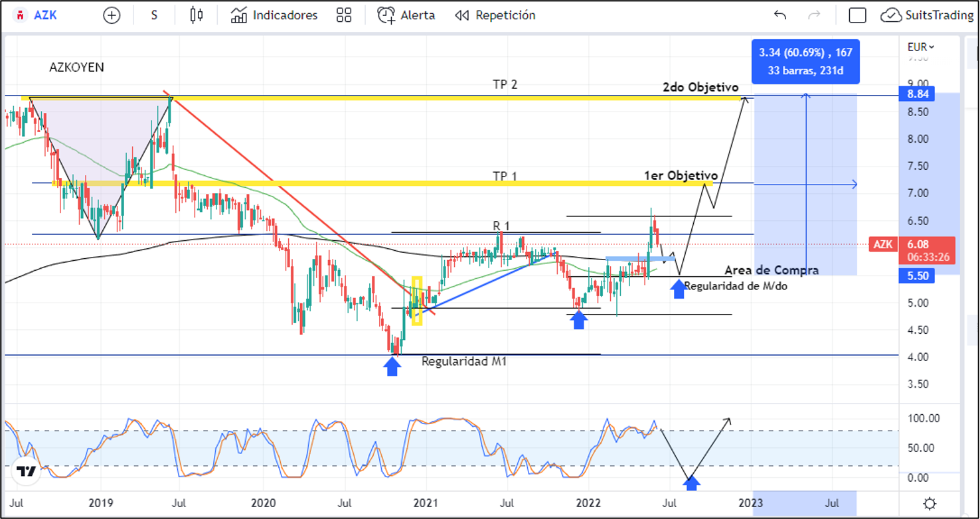Select the 8.84 price axis label
980x519 pixels.
916,94
